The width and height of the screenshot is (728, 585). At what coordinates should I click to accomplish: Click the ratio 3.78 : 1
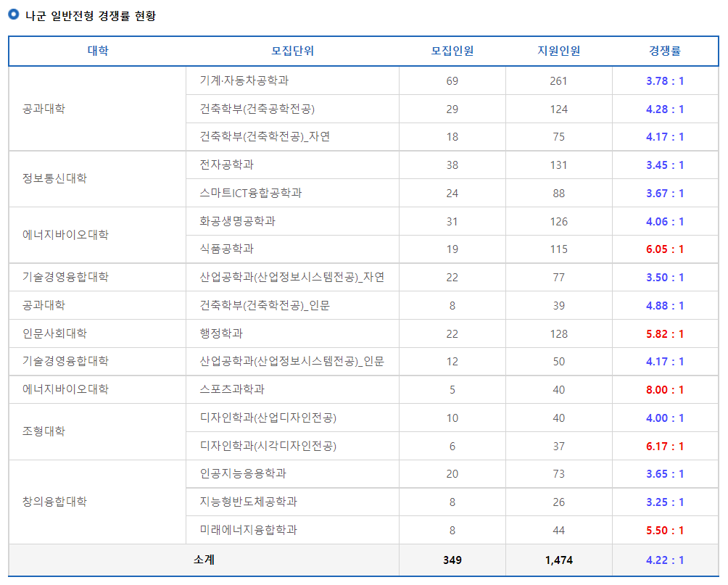coord(665,80)
